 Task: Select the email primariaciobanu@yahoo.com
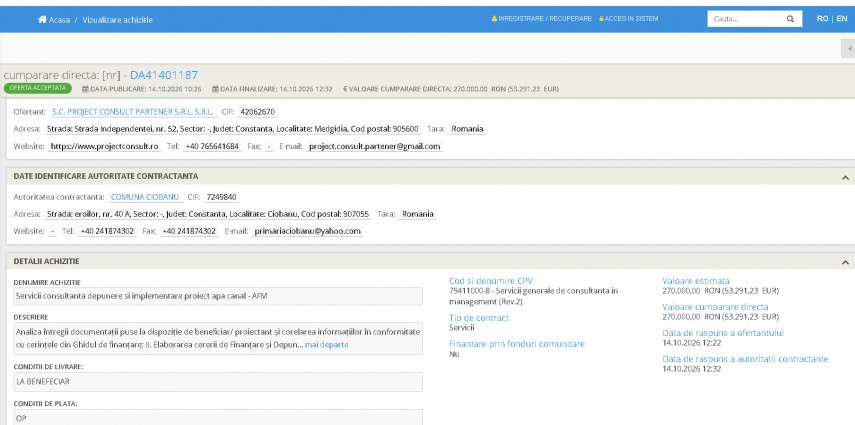[308, 231]
